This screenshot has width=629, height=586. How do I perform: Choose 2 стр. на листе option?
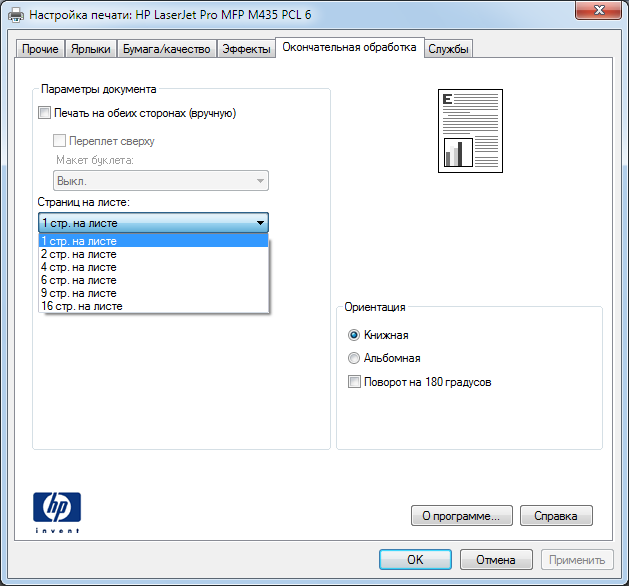coord(153,254)
